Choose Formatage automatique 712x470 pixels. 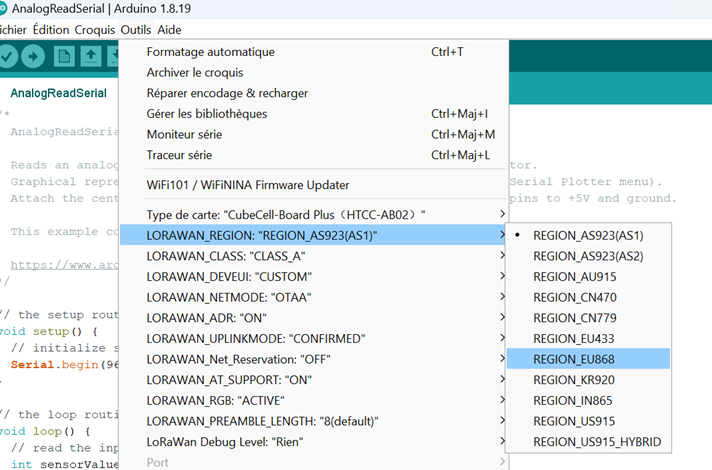(x=313, y=52)
